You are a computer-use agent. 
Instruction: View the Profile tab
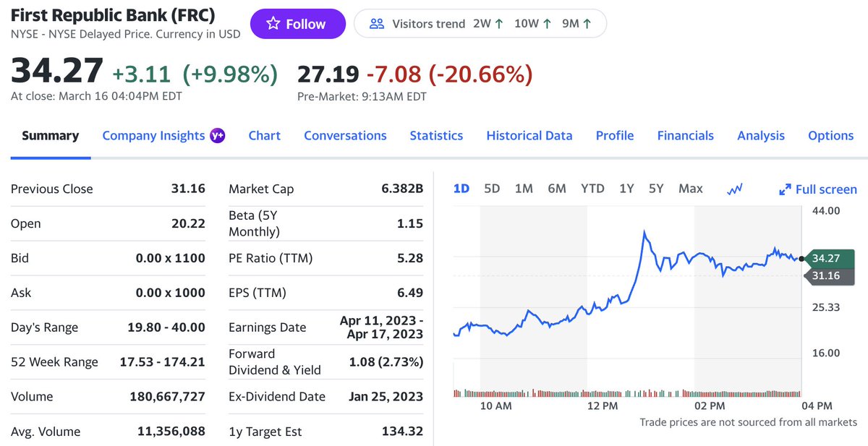(x=615, y=136)
